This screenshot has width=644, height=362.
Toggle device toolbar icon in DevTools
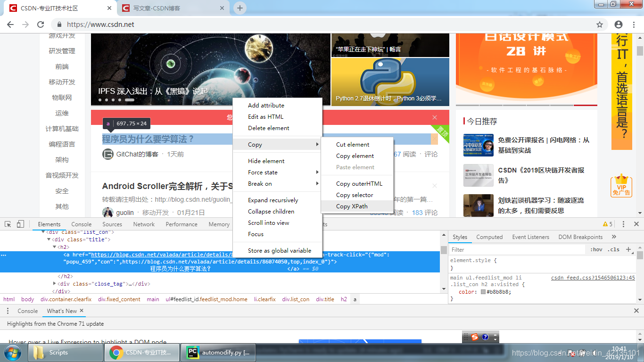click(20, 224)
